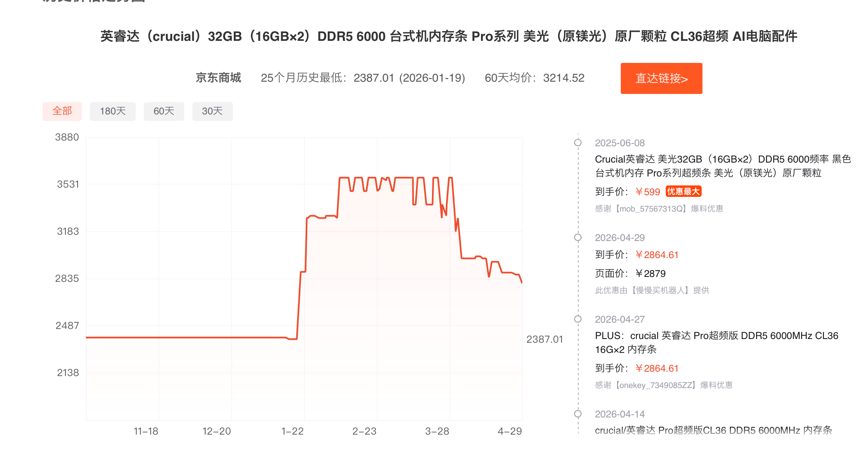Screen dimensions: 868x455
Task: Click the orange 直达链接> button
Action: pyautogui.click(x=661, y=78)
